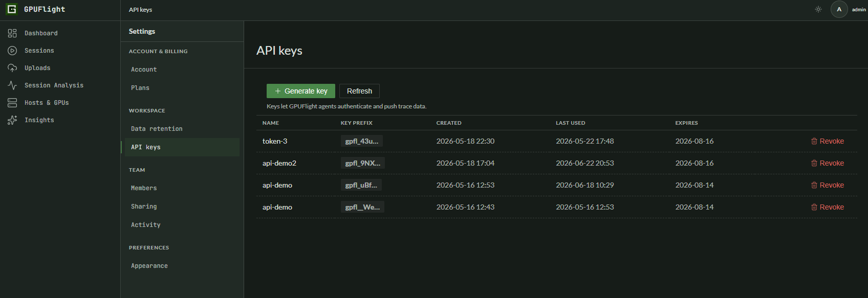Viewport: 868px width, 298px height.
Task: Navigate to Session Analysis
Action: click(54, 85)
